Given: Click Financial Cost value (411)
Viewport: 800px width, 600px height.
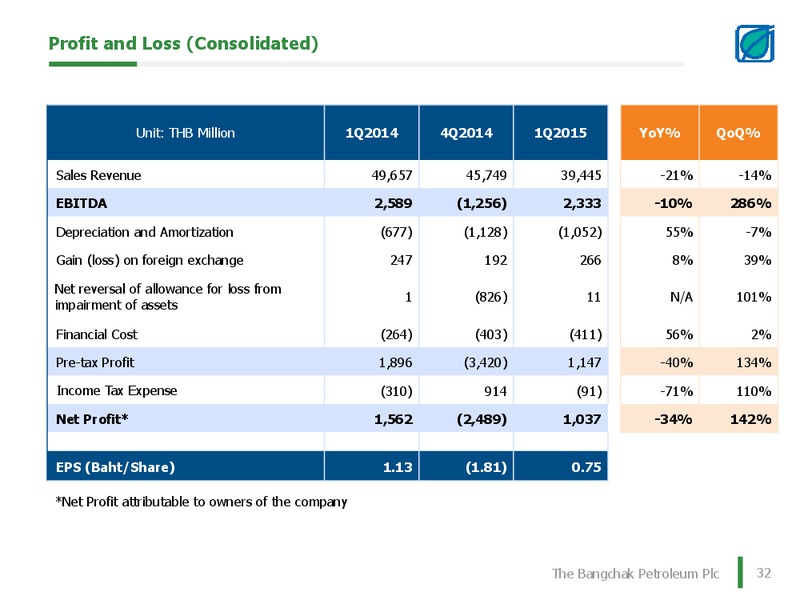Looking at the screenshot, I should (586, 335).
